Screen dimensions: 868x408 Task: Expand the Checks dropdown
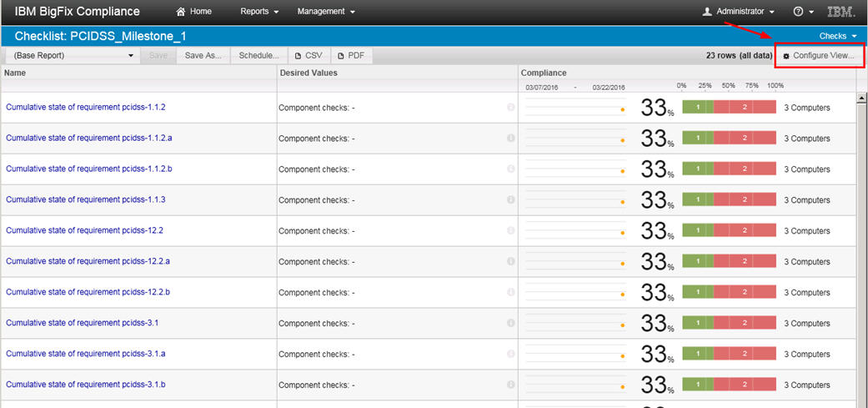click(837, 36)
